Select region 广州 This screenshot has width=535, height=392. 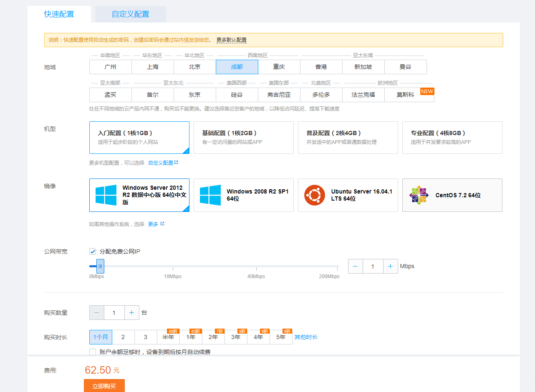(111, 67)
